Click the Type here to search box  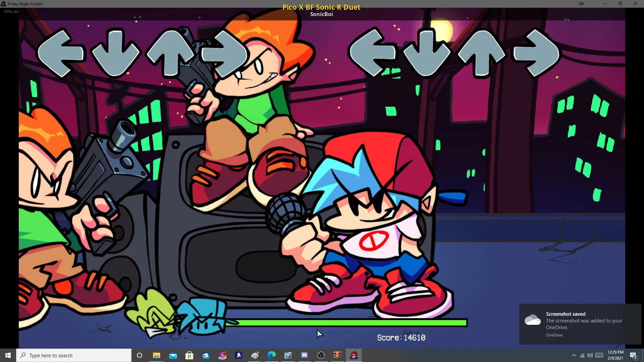[x=74, y=355]
